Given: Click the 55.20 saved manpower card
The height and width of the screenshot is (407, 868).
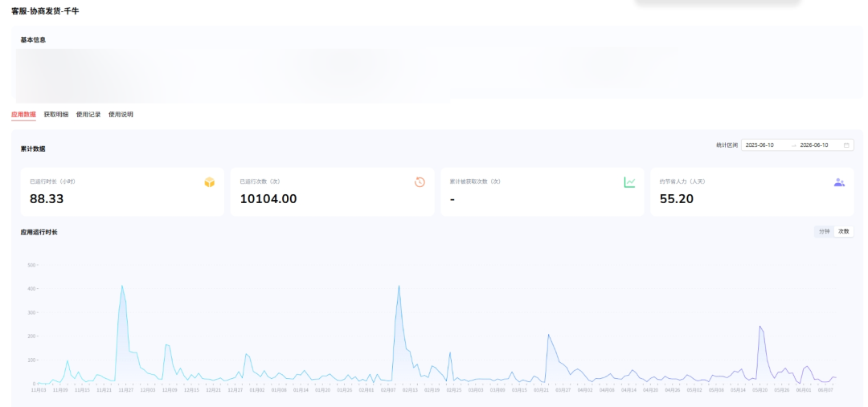Looking at the screenshot, I should tap(751, 192).
